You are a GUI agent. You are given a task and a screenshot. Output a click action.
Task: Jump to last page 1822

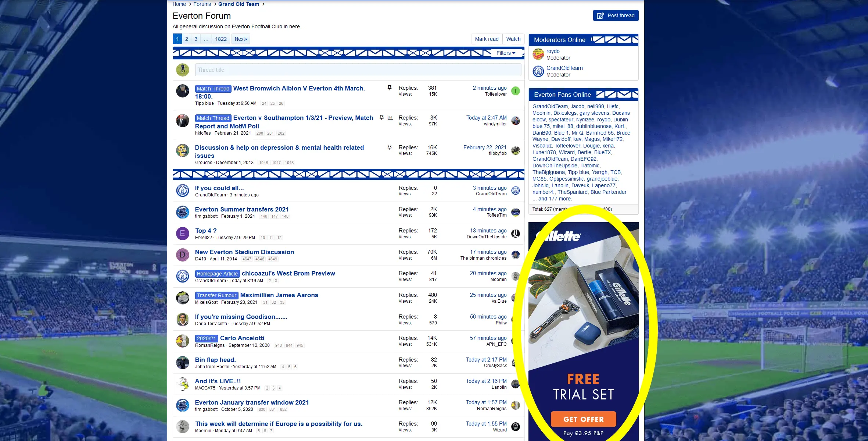click(221, 39)
